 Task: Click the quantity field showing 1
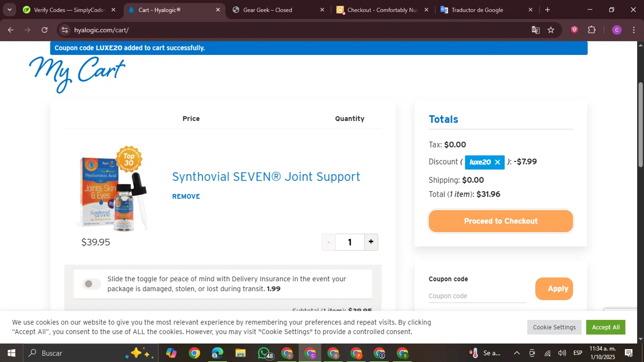[x=350, y=242]
